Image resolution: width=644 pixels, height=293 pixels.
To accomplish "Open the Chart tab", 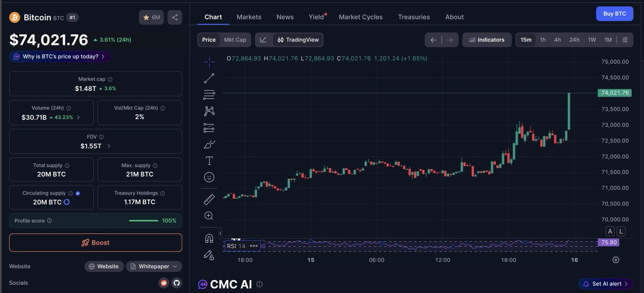I will pyautogui.click(x=213, y=17).
